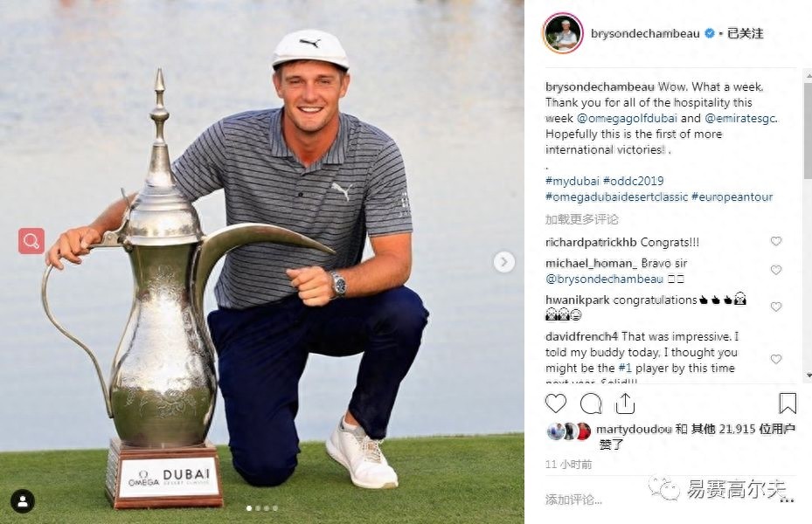Like michael_homan_'s Bravo sir comment
Screen dimensions: 812x524
[776, 270]
